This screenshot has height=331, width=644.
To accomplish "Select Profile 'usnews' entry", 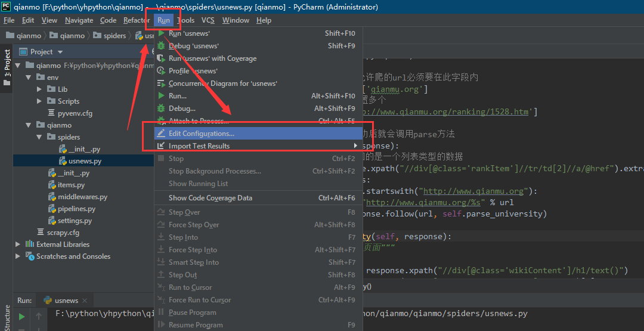I will pyautogui.click(x=258, y=71).
